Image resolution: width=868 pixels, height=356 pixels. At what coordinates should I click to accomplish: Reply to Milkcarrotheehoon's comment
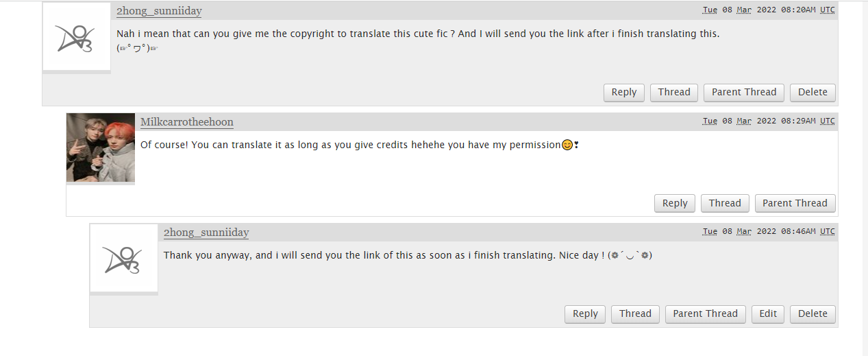point(675,204)
